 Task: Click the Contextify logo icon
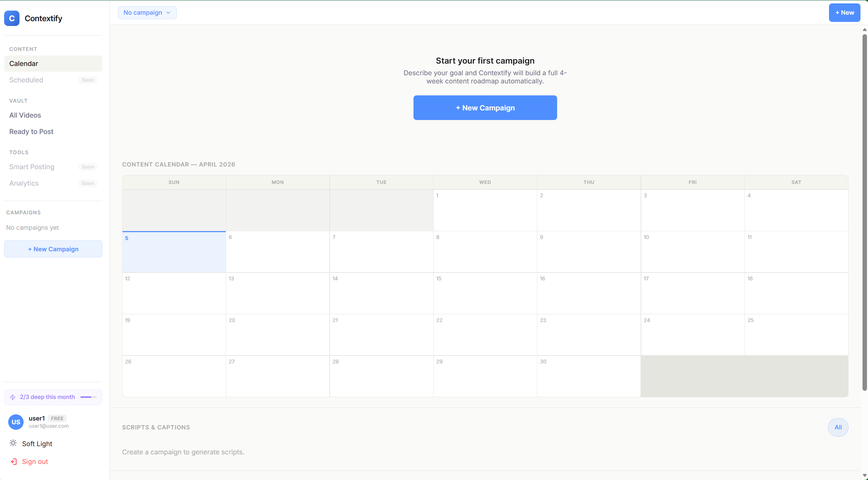[x=12, y=18]
